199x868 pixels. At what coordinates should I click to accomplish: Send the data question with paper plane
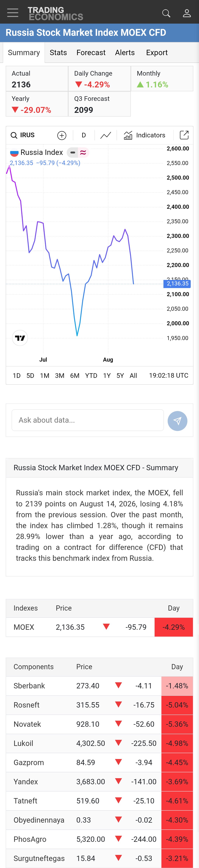[177, 421]
